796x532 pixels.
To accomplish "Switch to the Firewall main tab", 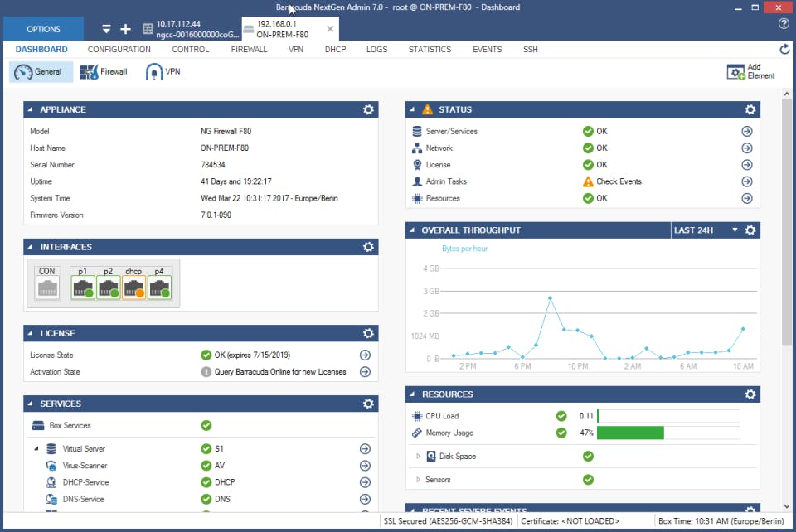I will (249, 50).
